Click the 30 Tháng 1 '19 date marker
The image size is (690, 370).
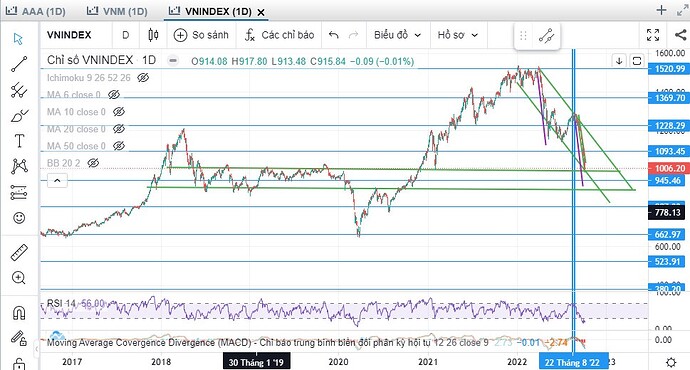256,363
